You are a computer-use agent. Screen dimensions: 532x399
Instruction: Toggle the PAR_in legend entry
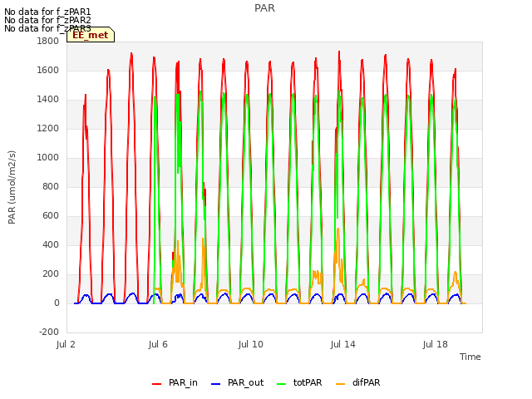pos(175,382)
